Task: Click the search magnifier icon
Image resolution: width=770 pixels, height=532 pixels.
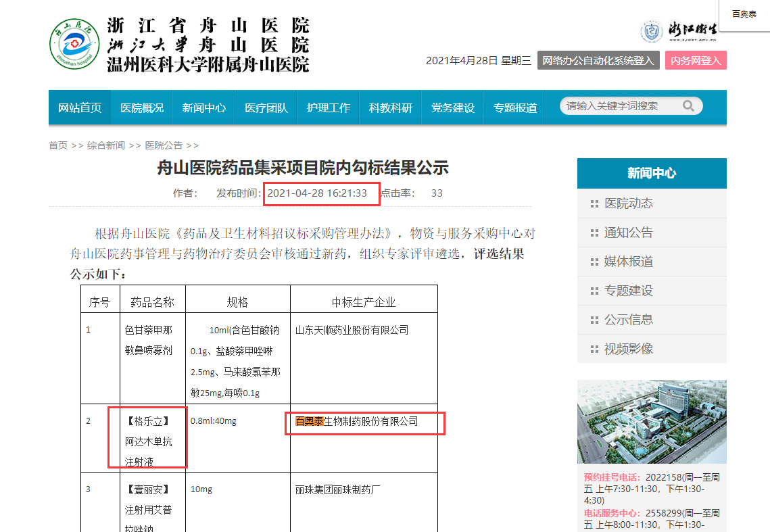Action: pyautogui.click(x=688, y=106)
